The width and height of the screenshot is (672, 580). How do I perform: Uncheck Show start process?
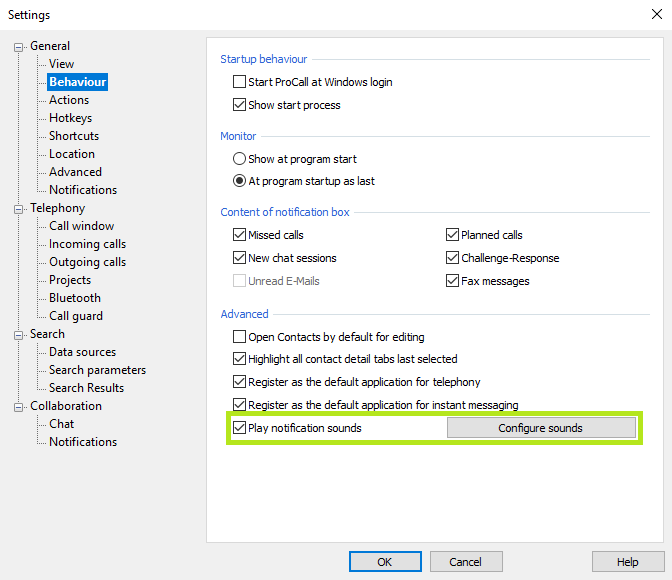[239, 105]
